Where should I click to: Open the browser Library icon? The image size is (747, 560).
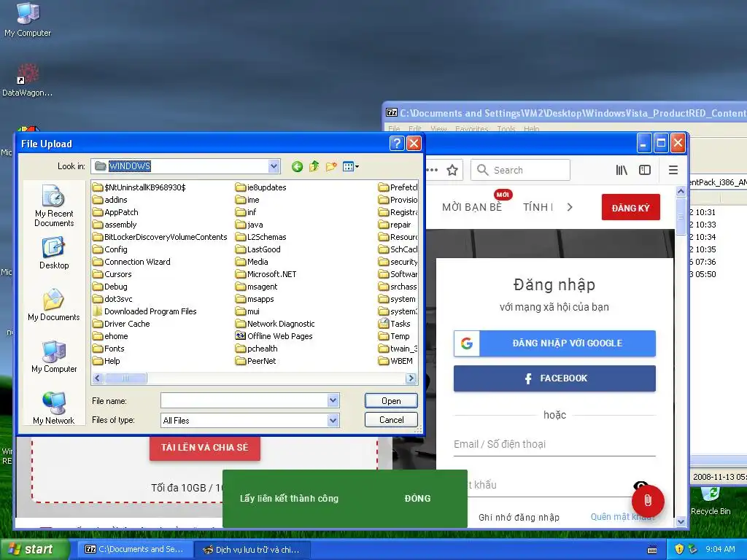[x=622, y=170]
